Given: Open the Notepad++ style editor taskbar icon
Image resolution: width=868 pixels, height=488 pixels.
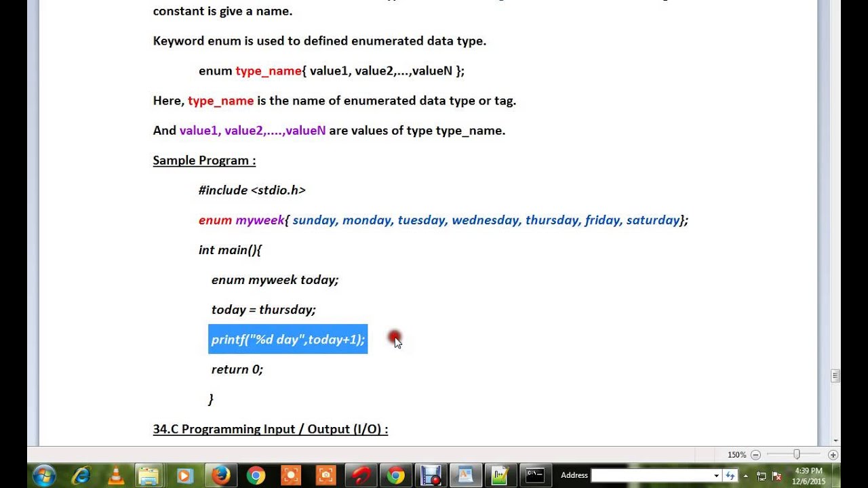Looking at the screenshot, I should click(x=500, y=476).
